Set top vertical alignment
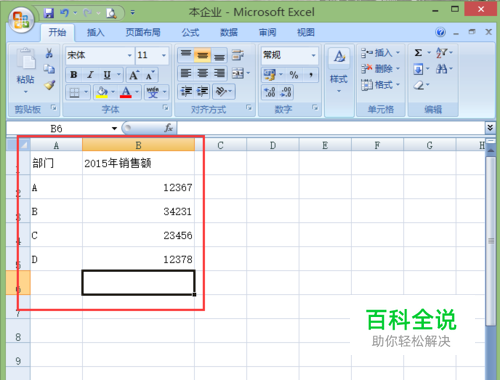This screenshot has height=380, width=500. coord(186,55)
